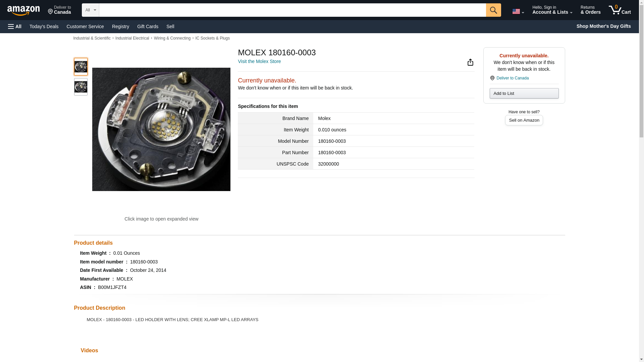The image size is (644, 362).
Task: Click the magnifying glass search button
Action: (493, 10)
